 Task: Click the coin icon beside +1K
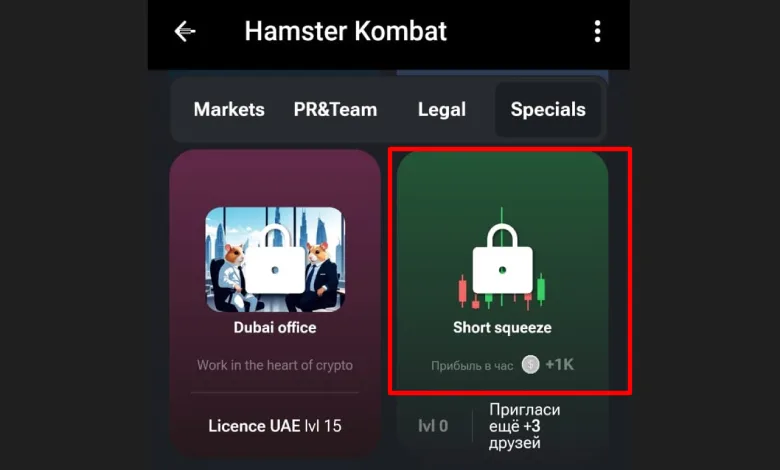point(530,365)
